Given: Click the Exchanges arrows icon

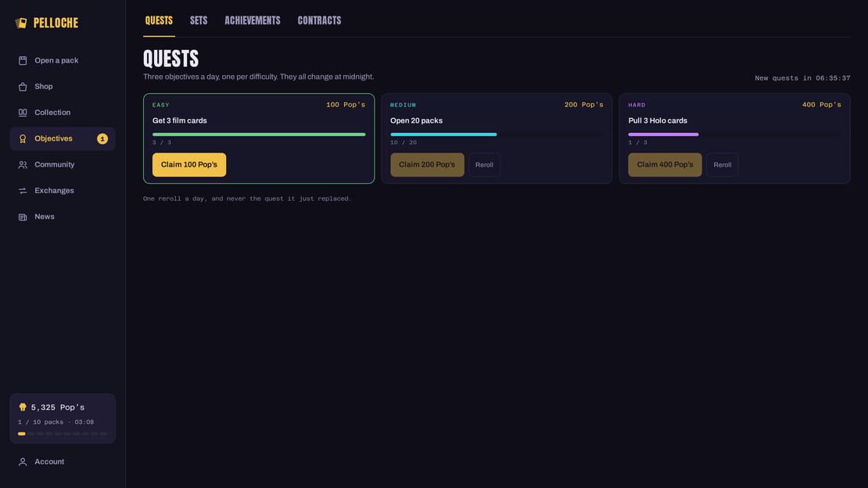Looking at the screenshot, I should coord(23,191).
